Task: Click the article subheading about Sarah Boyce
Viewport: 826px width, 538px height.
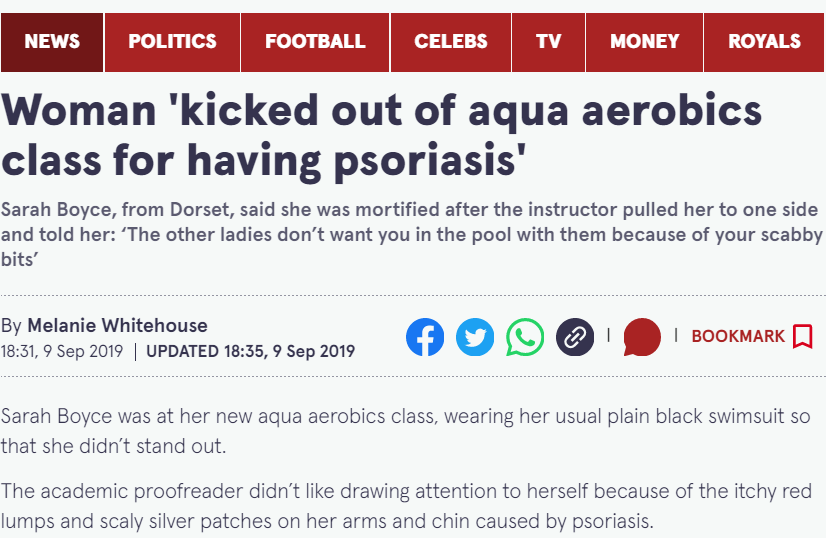Action: (412, 234)
